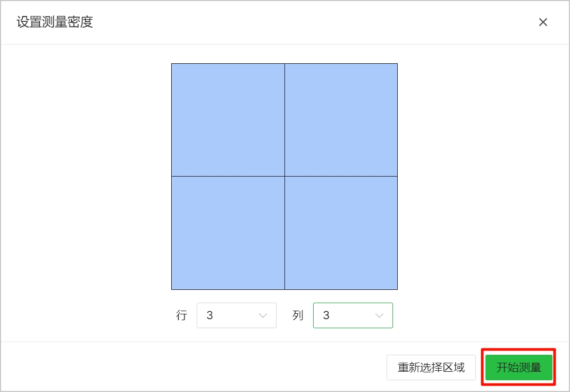The width and height of the screenshot is (570, 392).
Task: Expand the chevron arrow in the 行 selector
Action: (x=263, y=315)
